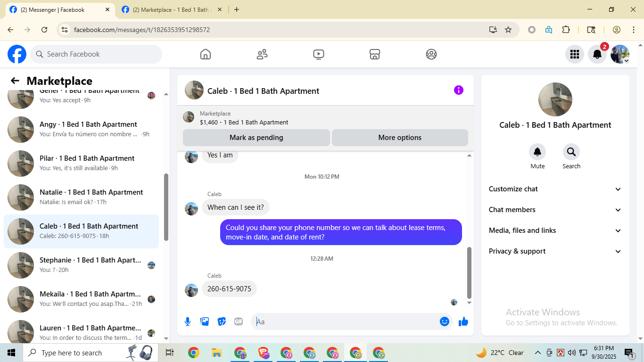Click the phone number message 260-615-9075
Viewport: 644px width, 362px height.
tap(229, 289)
